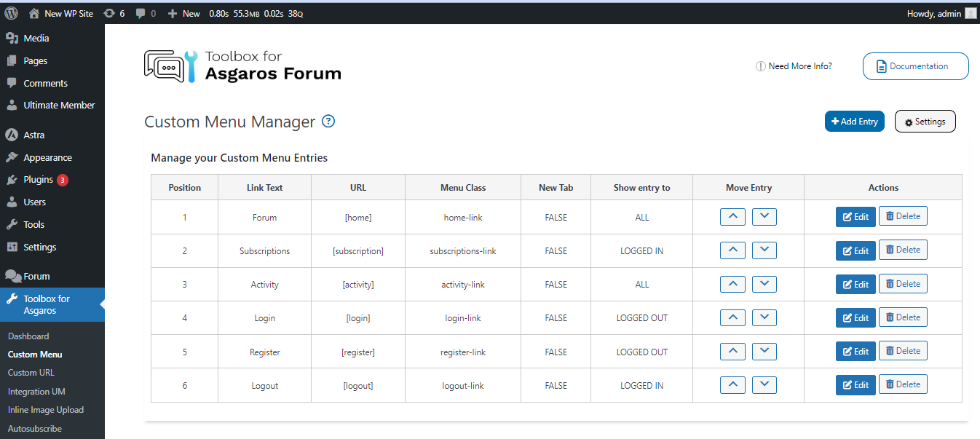Edit the Logout menu entry

pyautogui.click(x=855, y=385)
